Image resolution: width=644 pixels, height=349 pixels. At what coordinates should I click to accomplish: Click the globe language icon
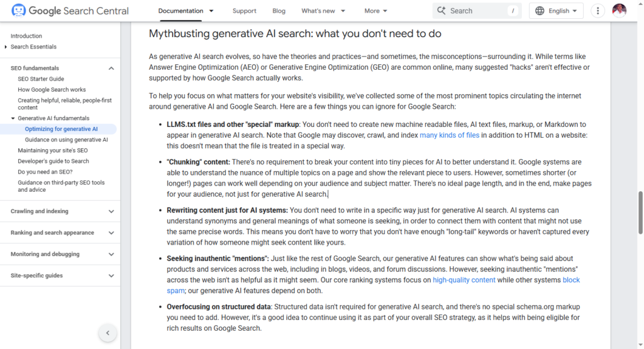pos(540,11)
